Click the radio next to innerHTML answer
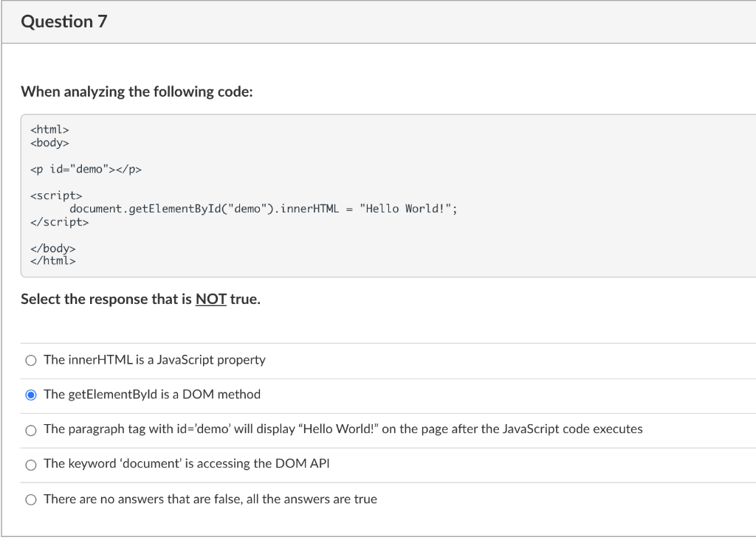The image size is (756, 540). (x=30, y=360)
